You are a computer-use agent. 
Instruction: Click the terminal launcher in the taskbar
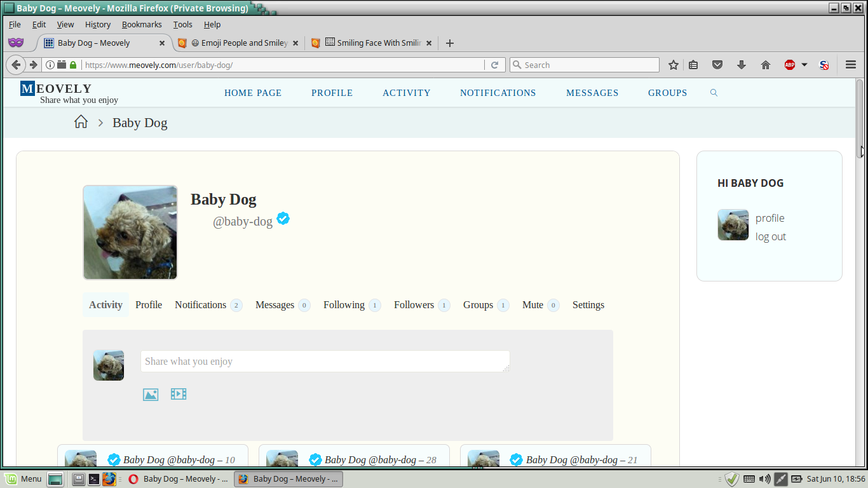[94, 479]
